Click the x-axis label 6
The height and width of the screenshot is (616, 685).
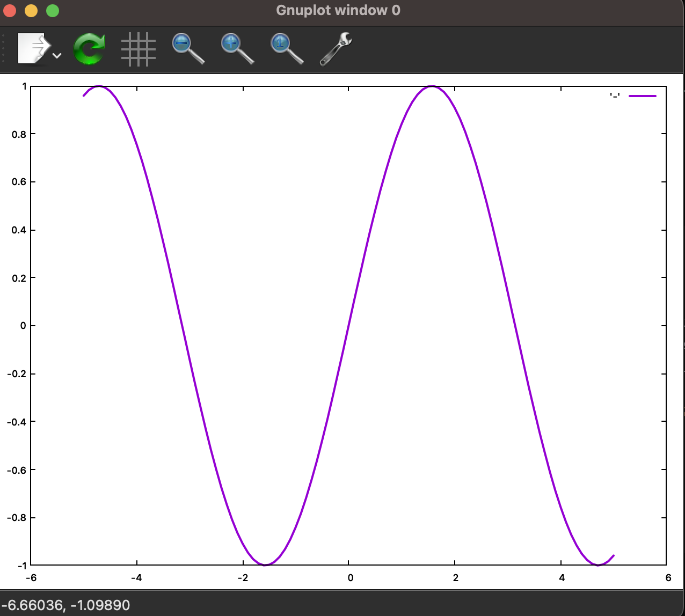(x=668, y=577)
